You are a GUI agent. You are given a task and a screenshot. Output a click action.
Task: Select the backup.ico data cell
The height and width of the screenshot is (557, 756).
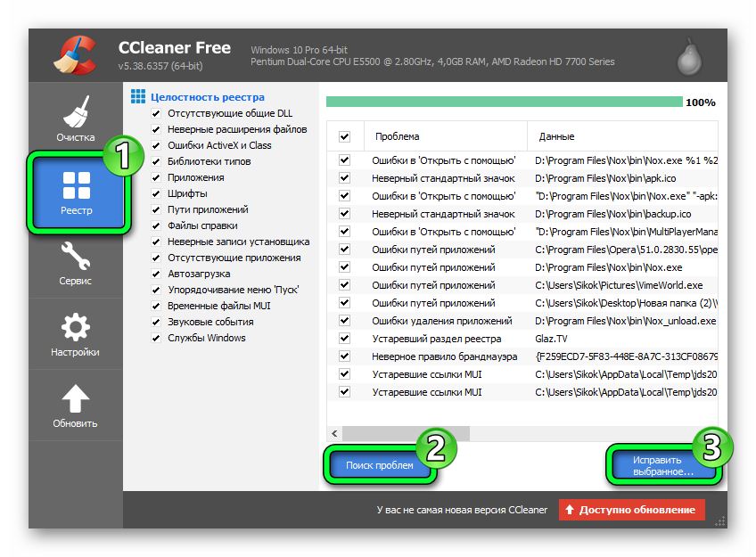point(612,214)
